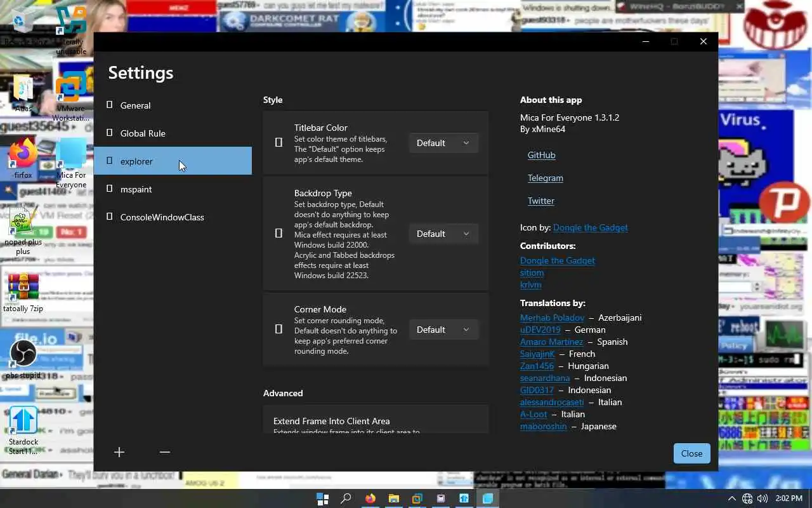The image size is (812, 508).
Task: Select the explorer rule
Action: click(173, 161)
